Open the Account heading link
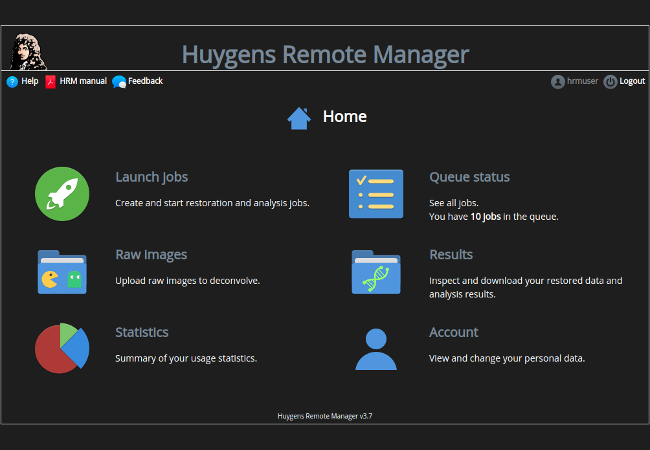Viewport: 650px width, 450px height. [453, 332]
